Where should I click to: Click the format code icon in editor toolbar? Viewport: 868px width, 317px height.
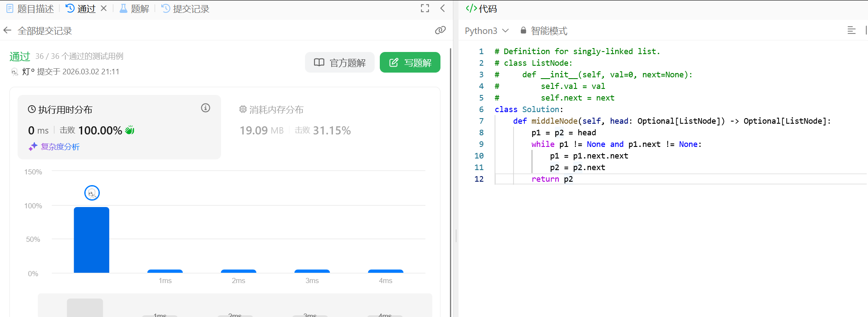(851, 30)
